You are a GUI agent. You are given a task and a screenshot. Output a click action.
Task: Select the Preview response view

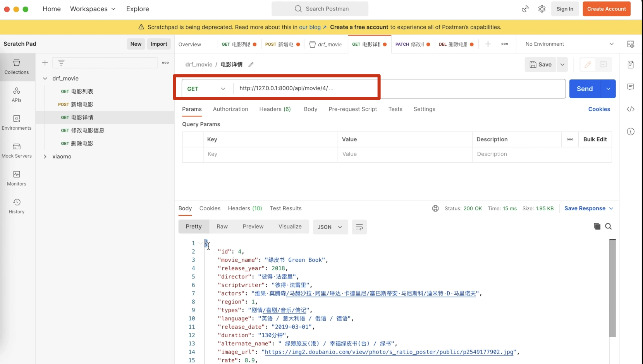pyautogui.click(x=253, y=227)
